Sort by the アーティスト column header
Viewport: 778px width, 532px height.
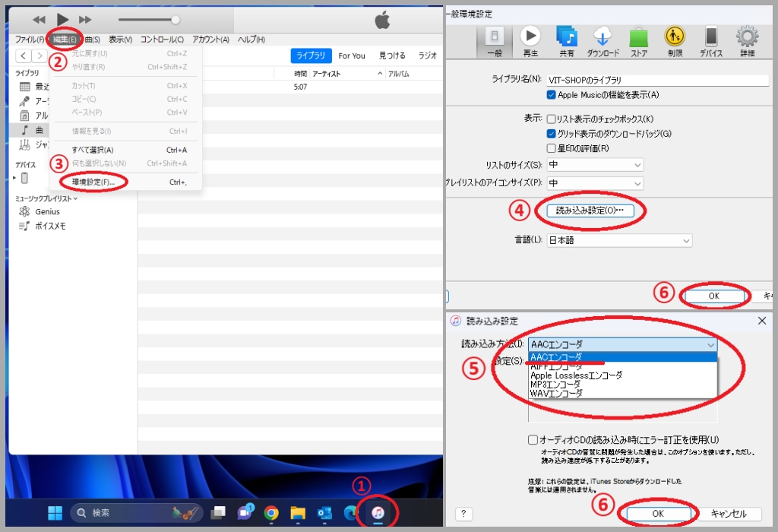point(327,74)
